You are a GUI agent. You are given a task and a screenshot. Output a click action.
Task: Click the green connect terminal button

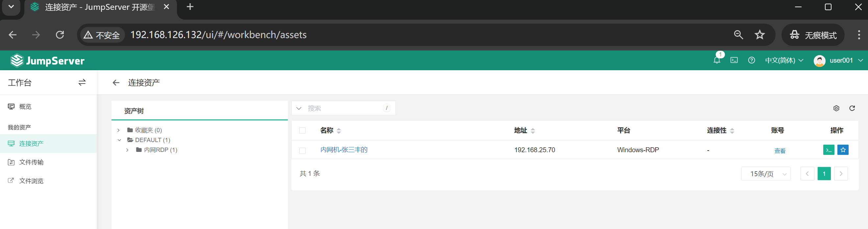point(829,150)
